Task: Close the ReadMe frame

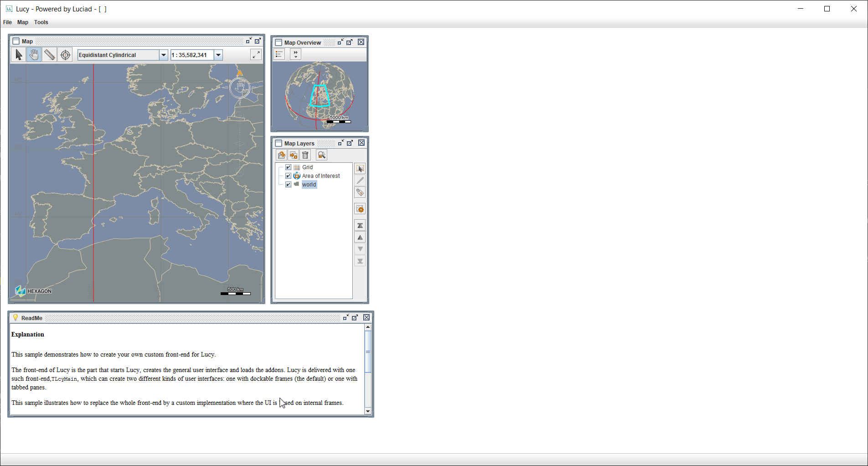Action: [367, 317]
